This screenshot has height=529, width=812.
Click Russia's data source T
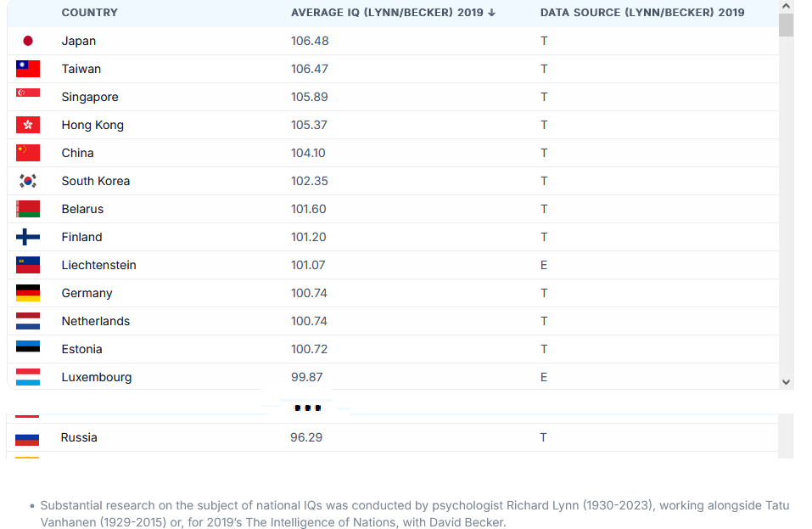[543, 437]
